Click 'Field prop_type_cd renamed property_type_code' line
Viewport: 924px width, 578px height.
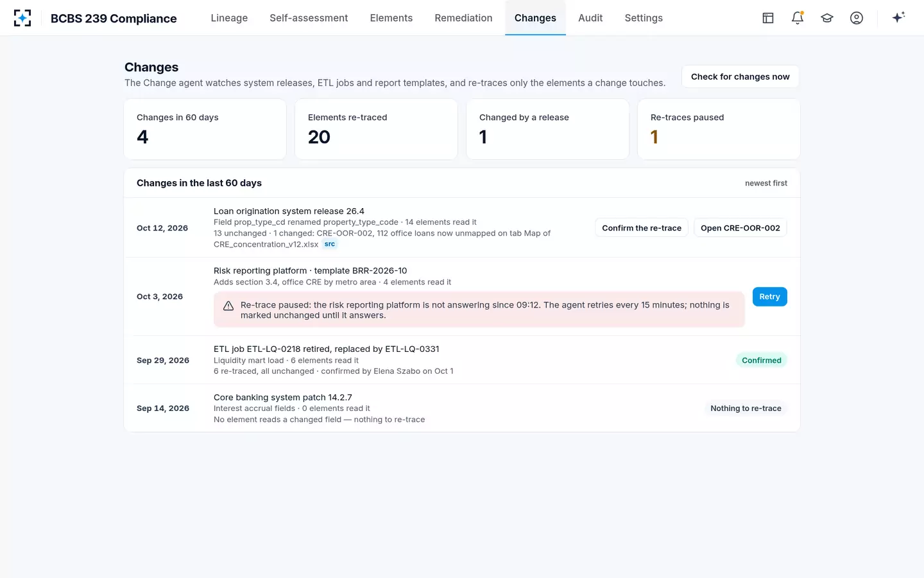tap(345, 222)
